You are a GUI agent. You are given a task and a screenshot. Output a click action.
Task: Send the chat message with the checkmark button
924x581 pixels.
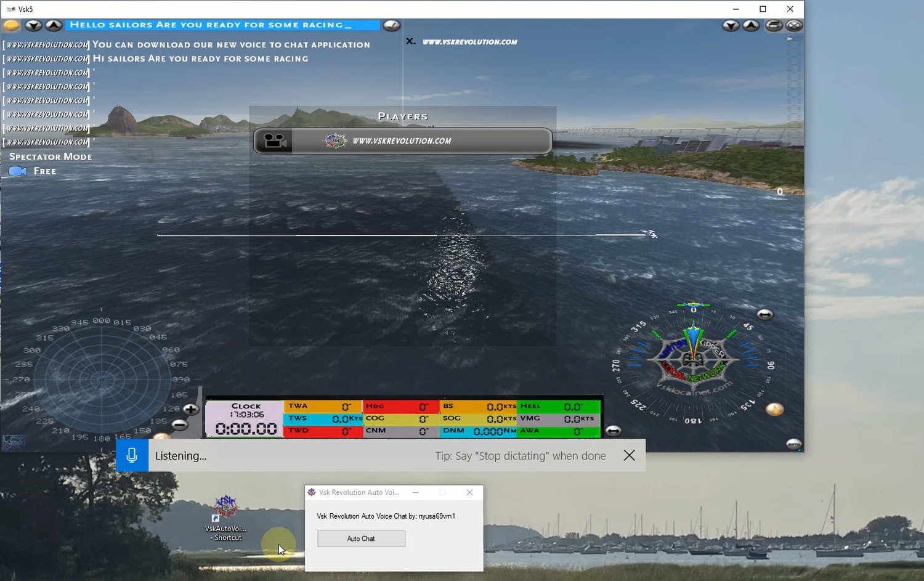(x=392, y=25)
